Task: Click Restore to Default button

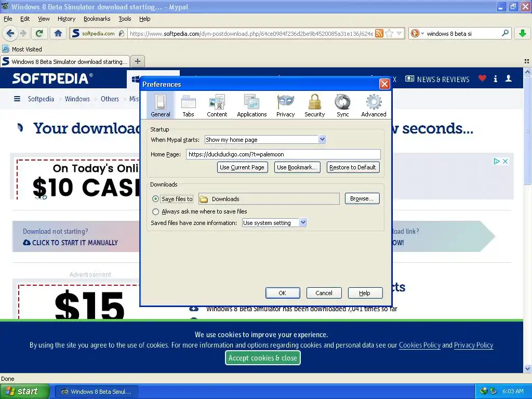Action: point(353,167)
